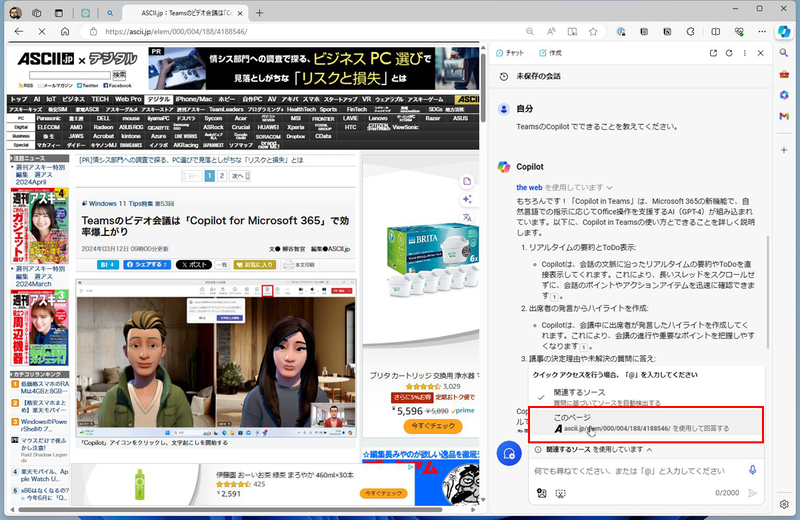The image size is (800, 520).
Task: Open the Extensions puzzle icon
Action: click(x=690, y=32)
